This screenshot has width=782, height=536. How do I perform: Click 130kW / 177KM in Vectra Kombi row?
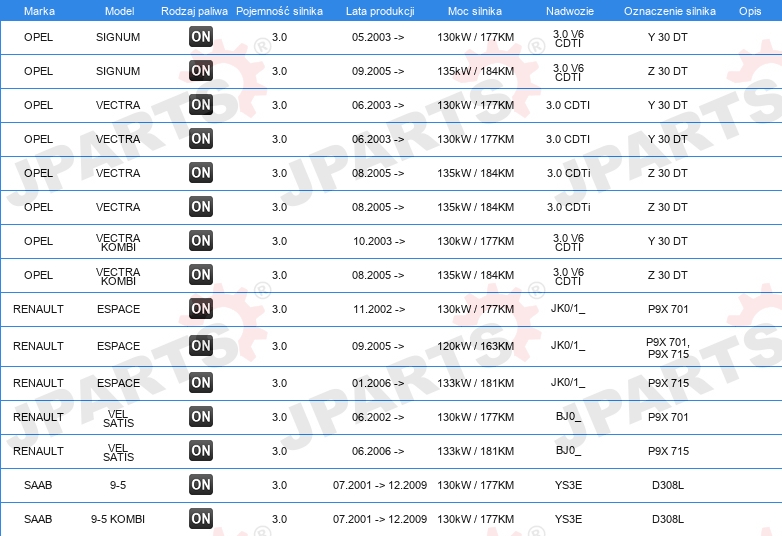pyautogui.click(x=475, y=241)
